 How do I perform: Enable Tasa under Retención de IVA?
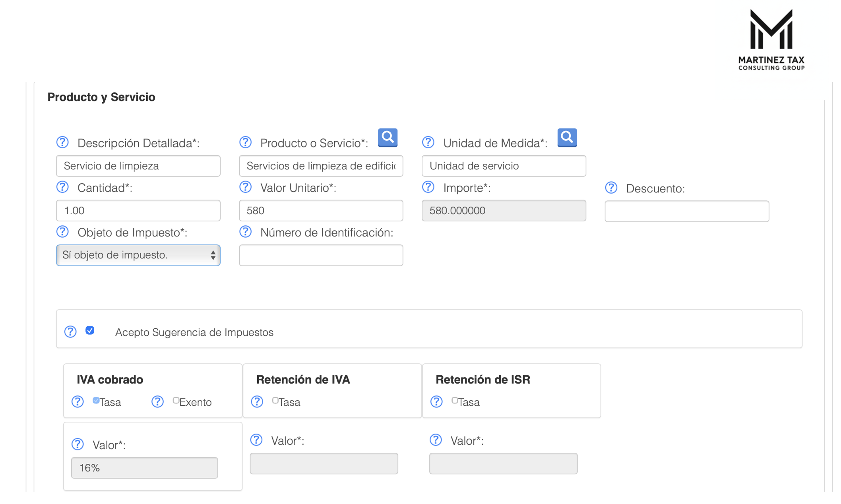tap(275, 400)
